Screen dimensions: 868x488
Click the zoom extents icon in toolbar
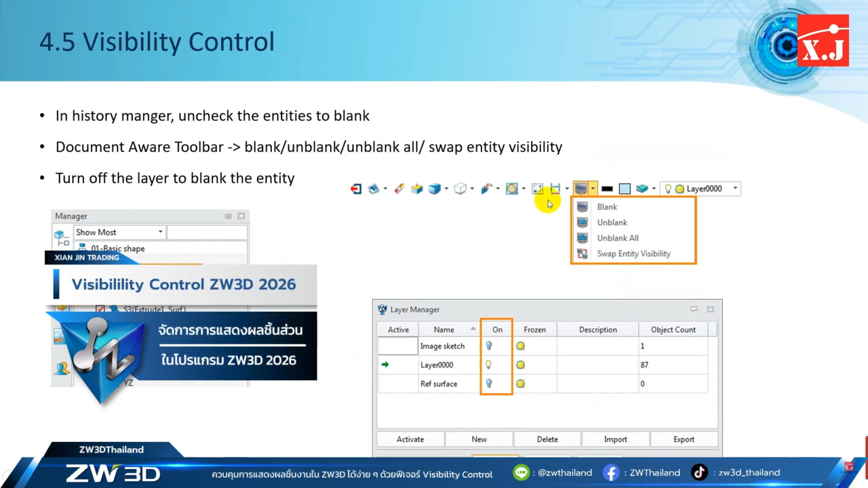pos(537,188)
